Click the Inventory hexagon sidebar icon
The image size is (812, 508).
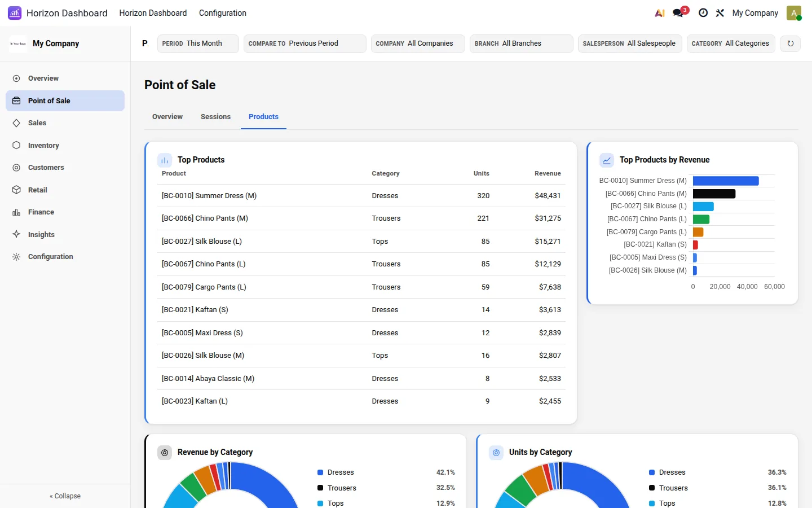[x=16, y=146]
